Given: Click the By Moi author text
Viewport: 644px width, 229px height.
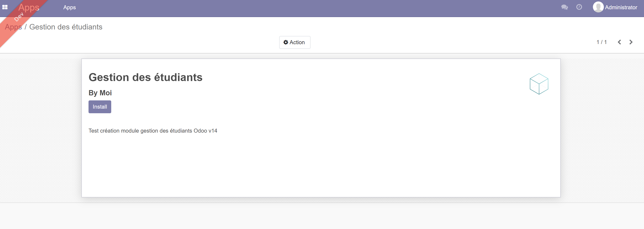Looking at the screenshot, I should click(100, 93).
